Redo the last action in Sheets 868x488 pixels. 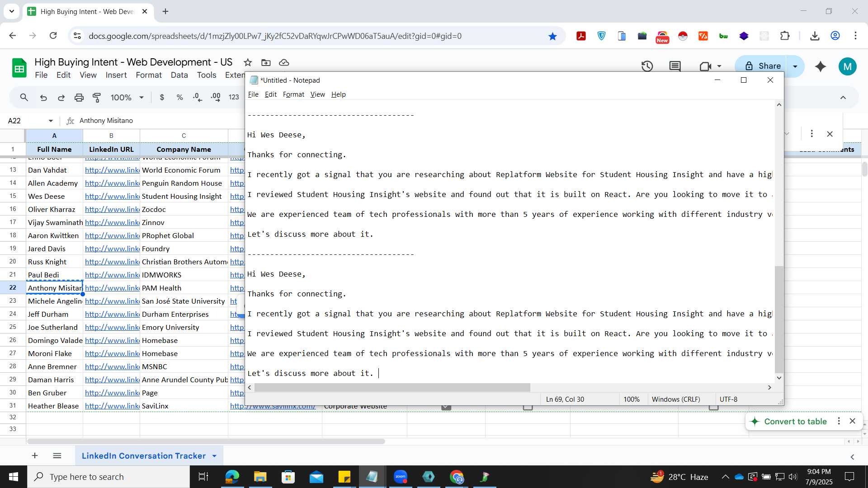(x=61, y=97)
